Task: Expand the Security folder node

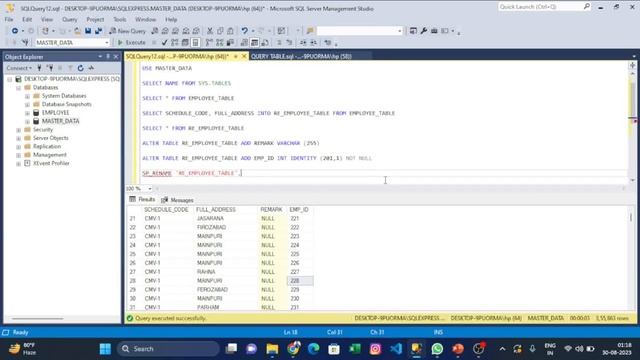Action: [x=18, y=130]
